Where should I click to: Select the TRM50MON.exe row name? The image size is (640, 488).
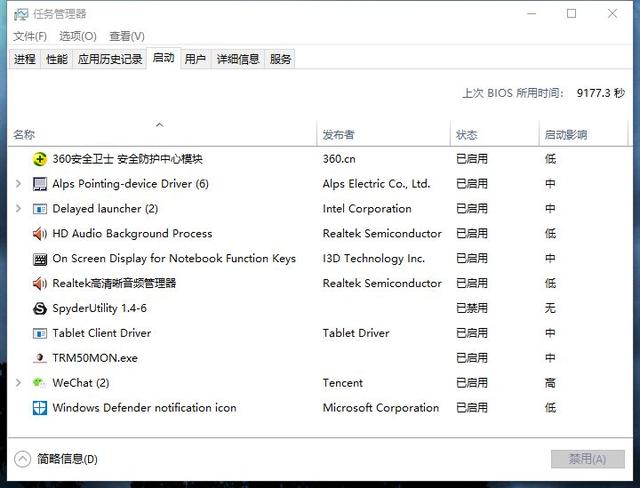95,358
